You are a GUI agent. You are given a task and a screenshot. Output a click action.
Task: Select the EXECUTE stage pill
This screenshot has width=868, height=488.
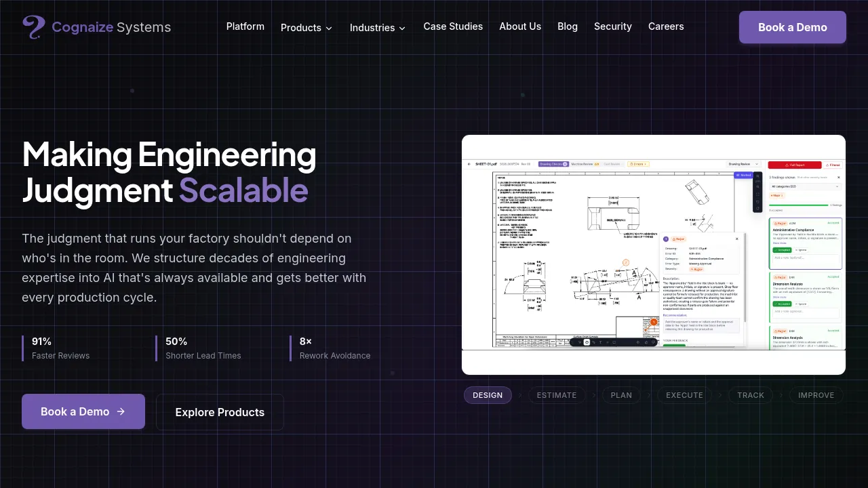tap(684, 395)
